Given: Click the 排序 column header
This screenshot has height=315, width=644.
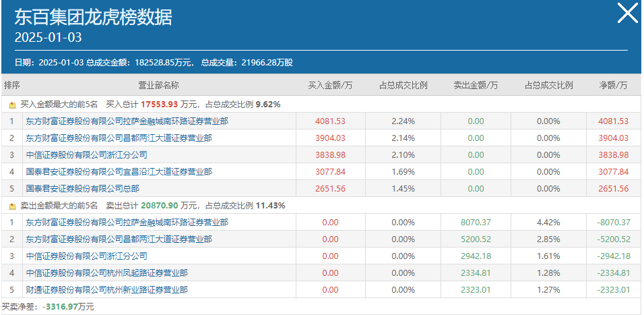Looking at the screenshot, I should click(12, 85).
